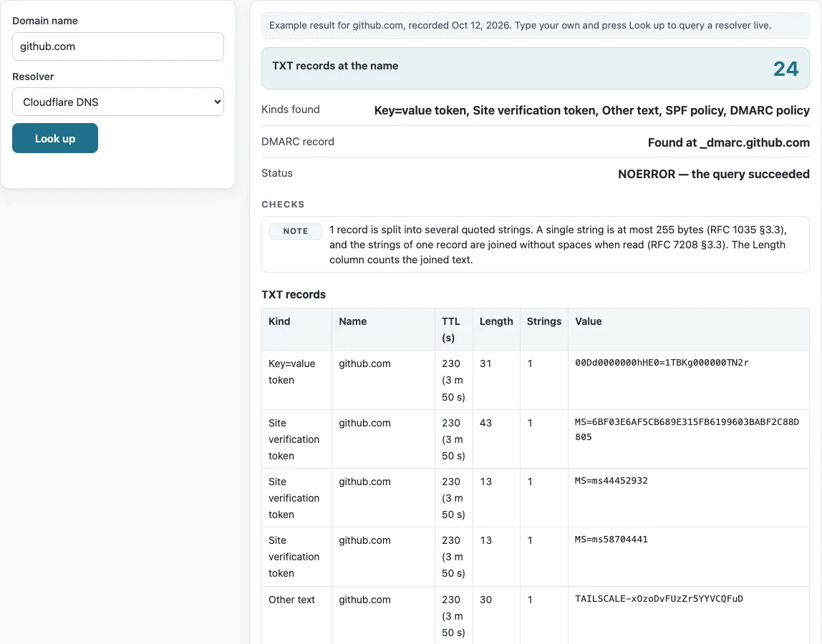Open the Resolver dropdown showing Cloudflare DNS
Screen dimensions: 822x644
(x=118, y=102)
